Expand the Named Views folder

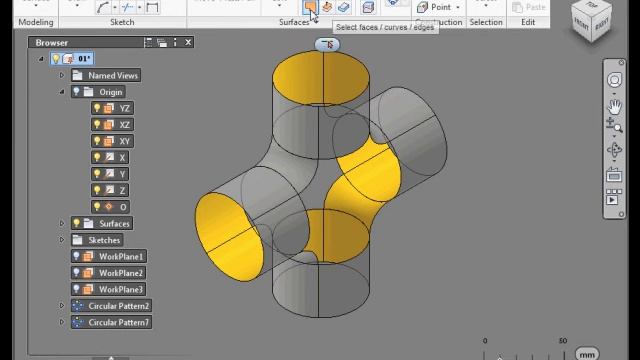[62, 75]
